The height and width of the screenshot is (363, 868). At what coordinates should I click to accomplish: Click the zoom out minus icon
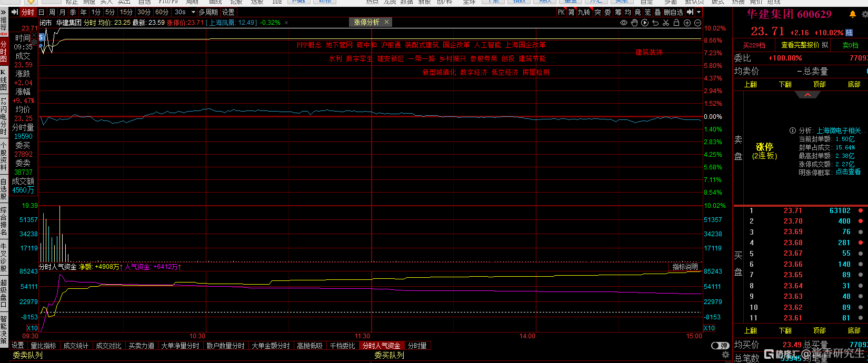pyautogui.click(x=697, y=23)
